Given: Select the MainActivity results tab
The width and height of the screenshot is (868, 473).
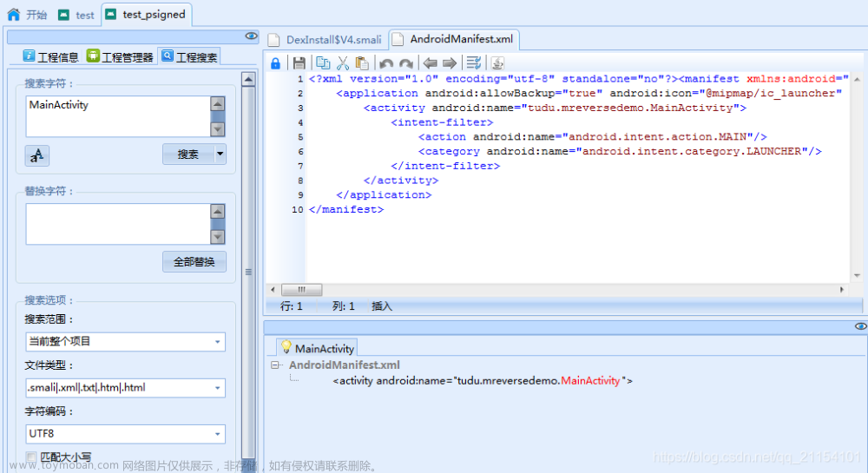Looking at the screenshot, I should click(x=317, y=348).
